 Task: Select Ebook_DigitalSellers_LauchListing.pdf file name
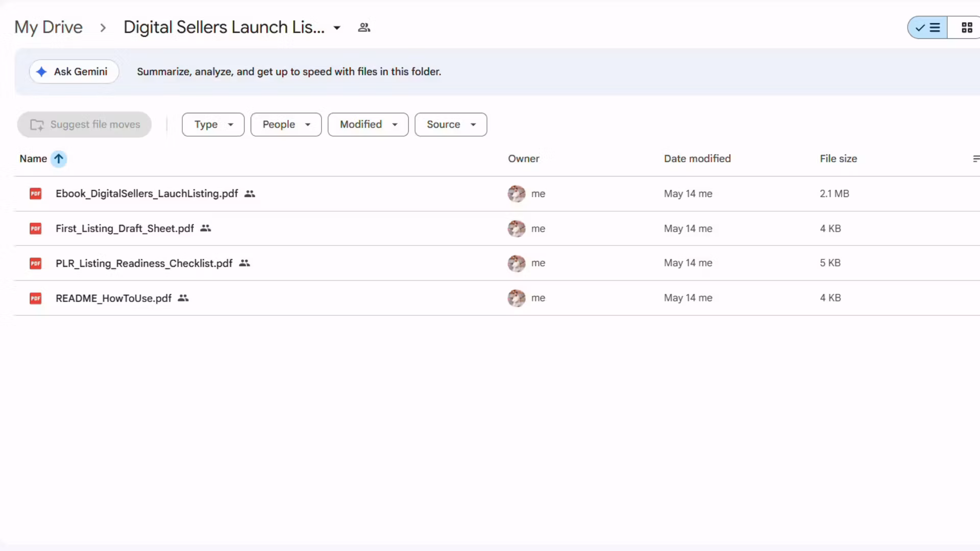tap(147, 194)
